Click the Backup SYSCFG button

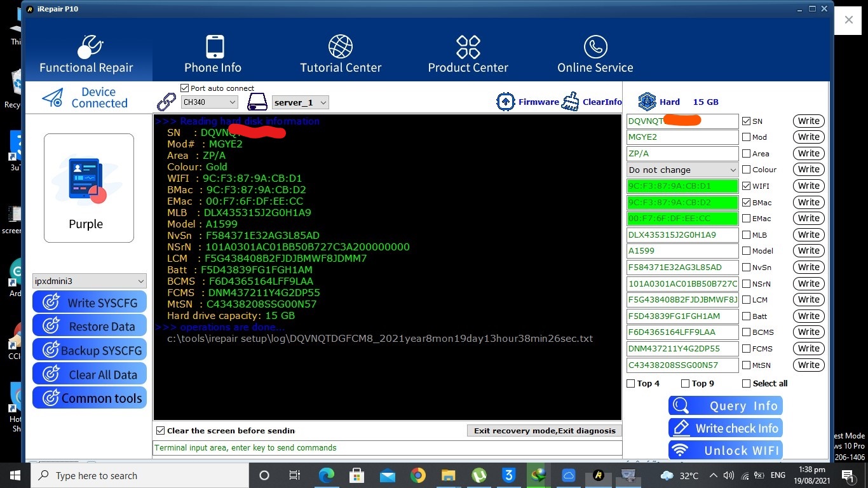click(90, 350)
